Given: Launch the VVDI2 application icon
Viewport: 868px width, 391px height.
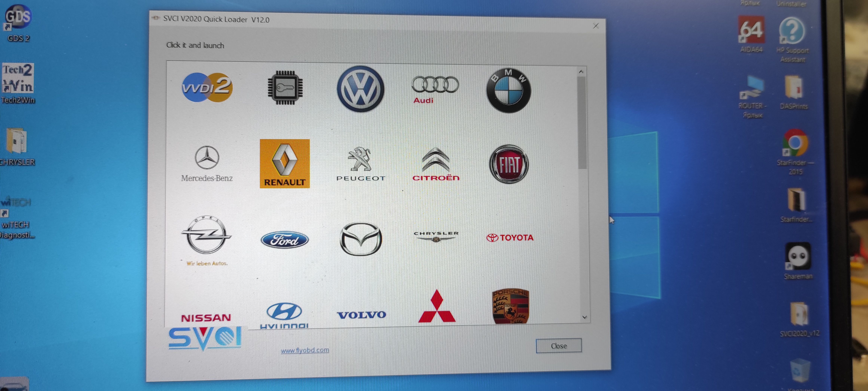Looking at the screenshot, I should (207, 87).
